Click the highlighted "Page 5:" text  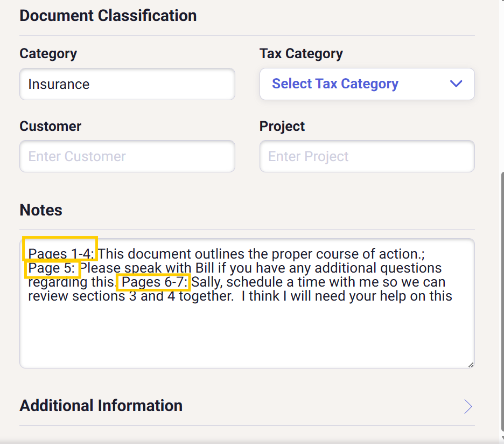pyautogui.click(x=52, y=268)
